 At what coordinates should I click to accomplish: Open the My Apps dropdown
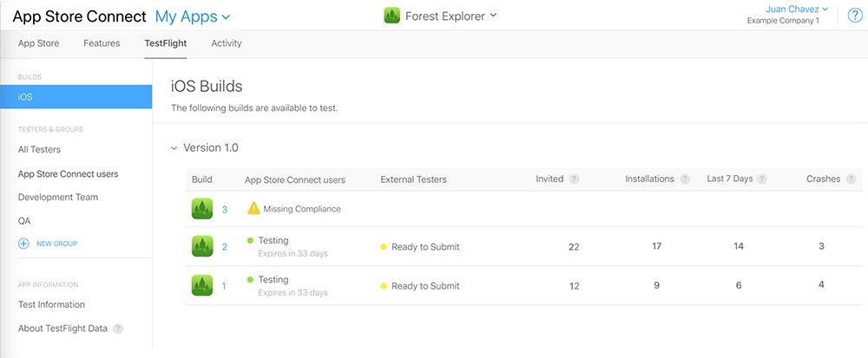193,16
